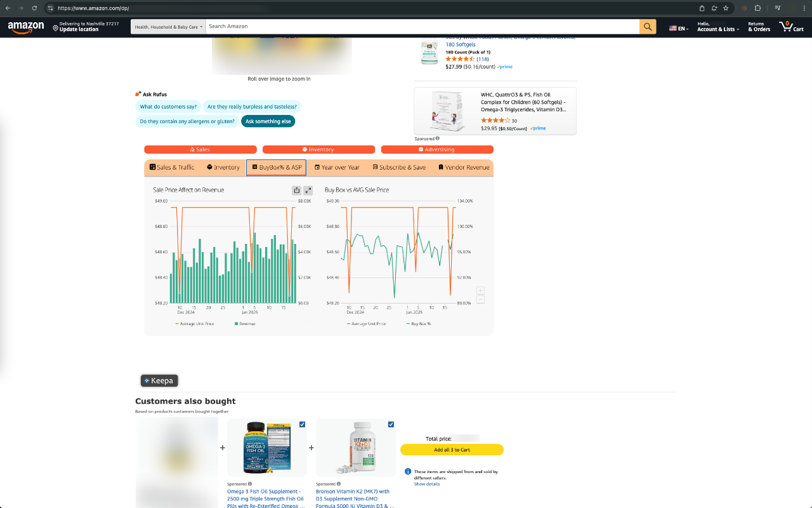Click the Keepa button
This screenshot has height=508, width=812.
pos(159,380)
